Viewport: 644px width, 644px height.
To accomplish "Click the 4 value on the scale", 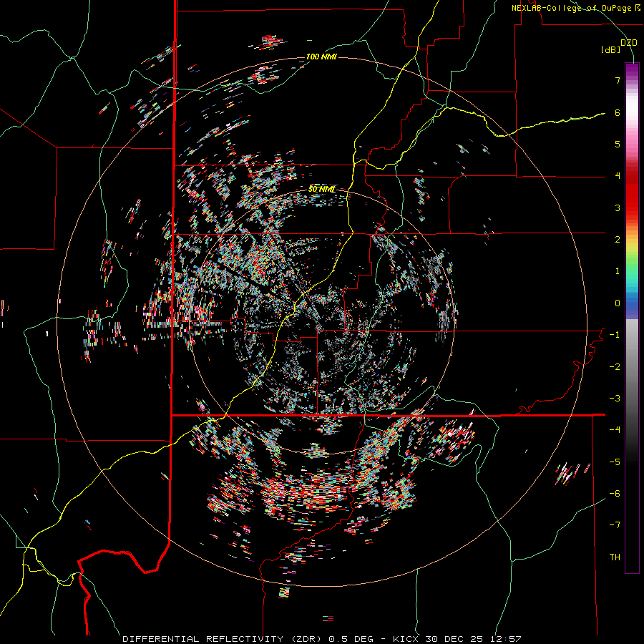I will 618,176.
